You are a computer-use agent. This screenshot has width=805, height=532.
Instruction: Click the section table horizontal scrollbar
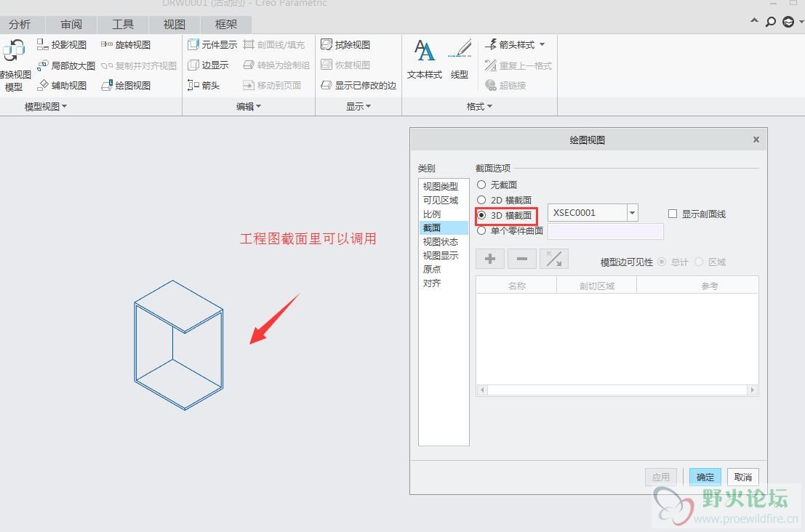click(x=617, y=390)
